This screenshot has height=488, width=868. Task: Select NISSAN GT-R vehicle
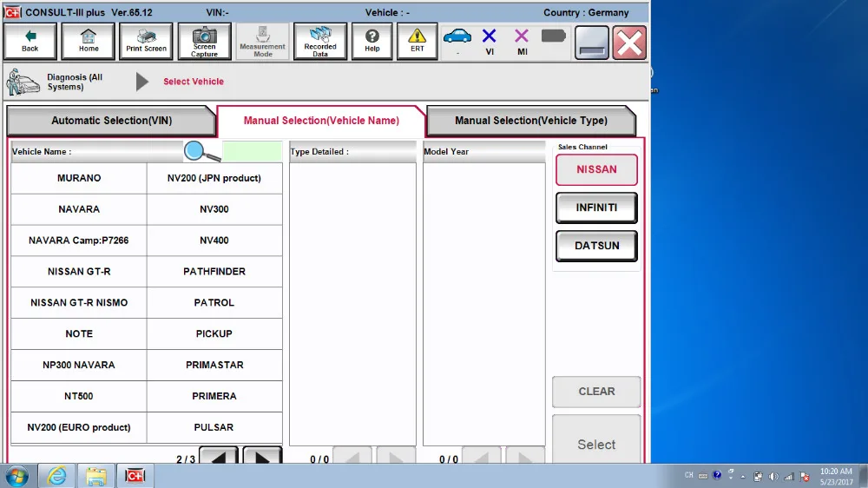coord(79,272)
